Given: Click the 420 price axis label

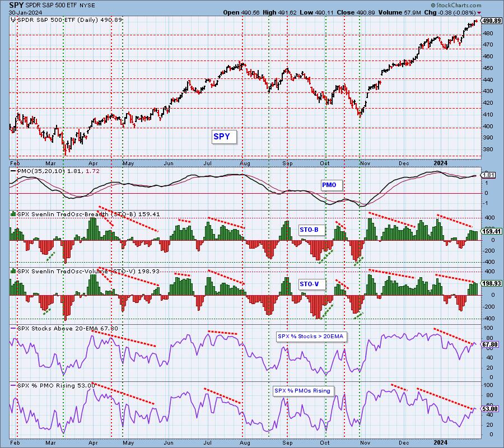Looking at the screenshot, I should click(488, 103).
